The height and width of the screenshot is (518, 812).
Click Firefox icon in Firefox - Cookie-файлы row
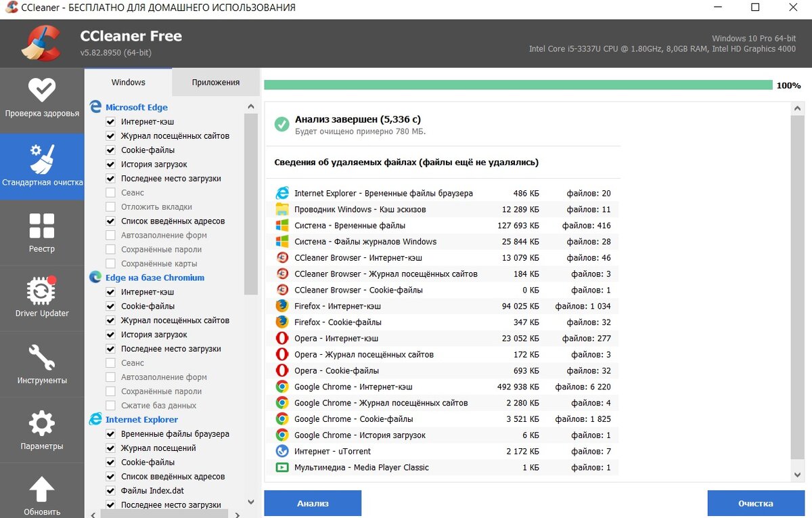(x=282, y=322)
